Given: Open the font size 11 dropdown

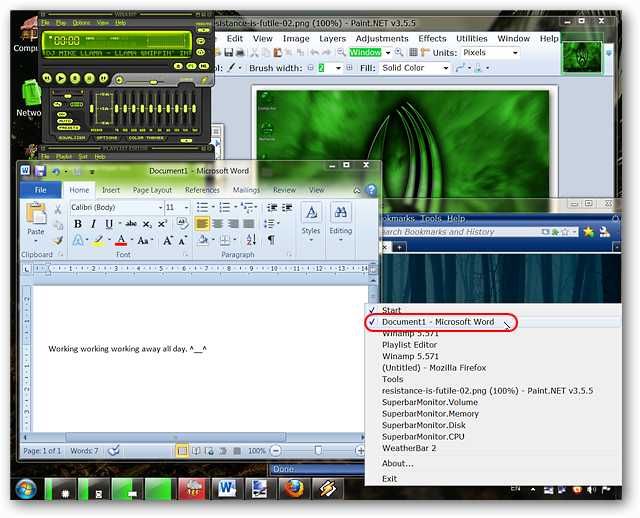Looking at the screenshot, I should click(186, 207).
